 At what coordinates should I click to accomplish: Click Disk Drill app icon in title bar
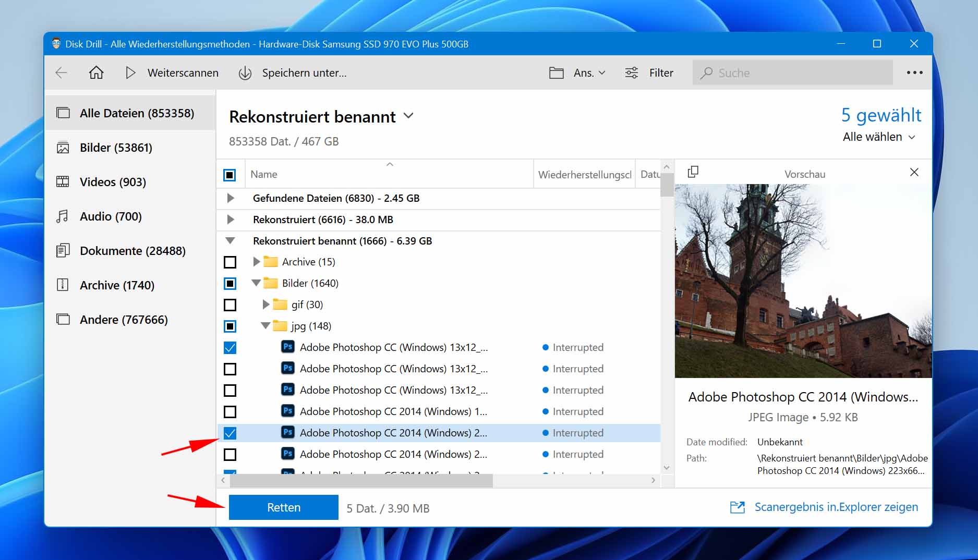pyautogui.click(x=56, y=44)
